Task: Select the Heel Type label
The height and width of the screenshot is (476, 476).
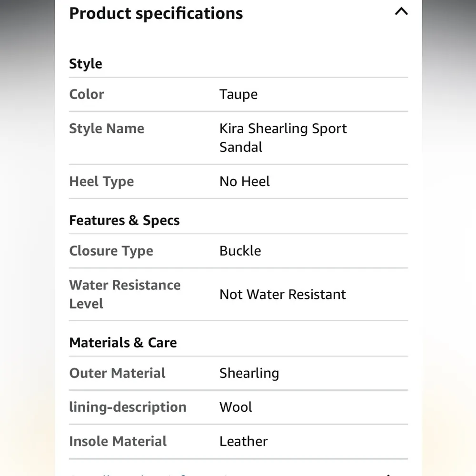Action: 101,181
